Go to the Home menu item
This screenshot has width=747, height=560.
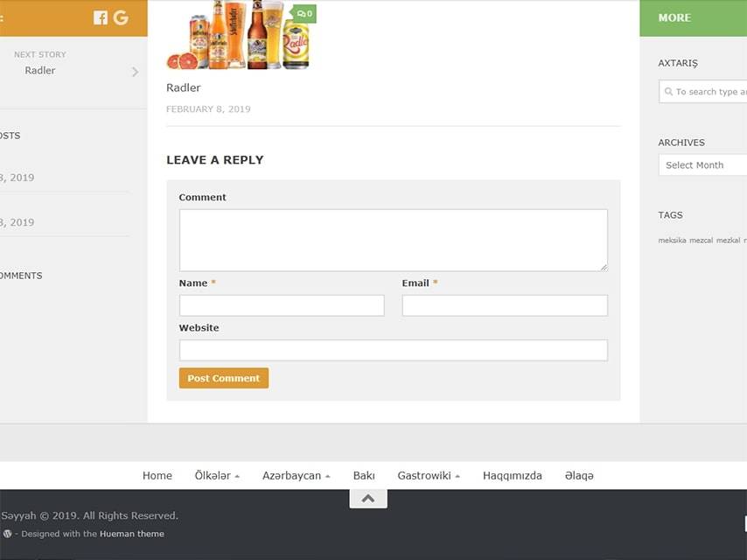tap(157, 476)
